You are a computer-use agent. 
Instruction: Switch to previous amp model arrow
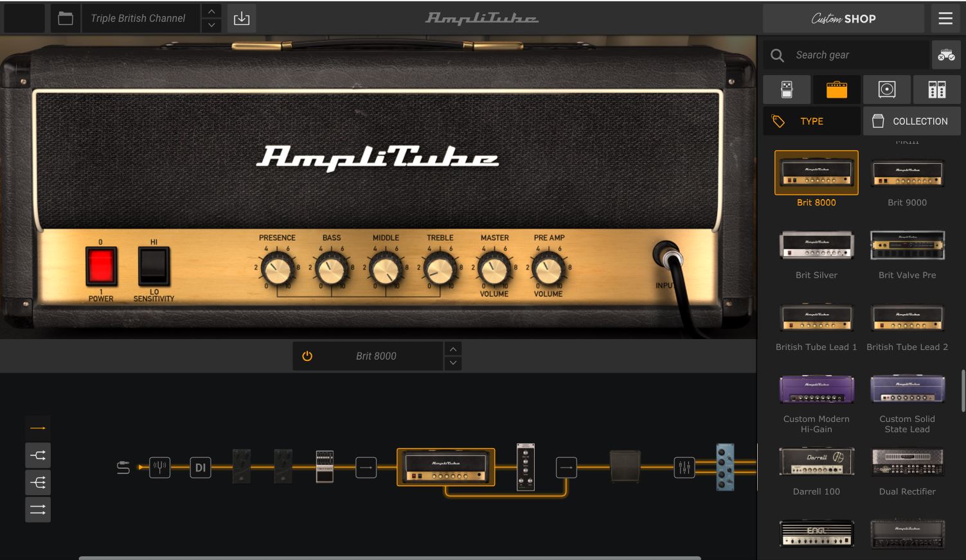pyautogui.click(x=453, y=349)
